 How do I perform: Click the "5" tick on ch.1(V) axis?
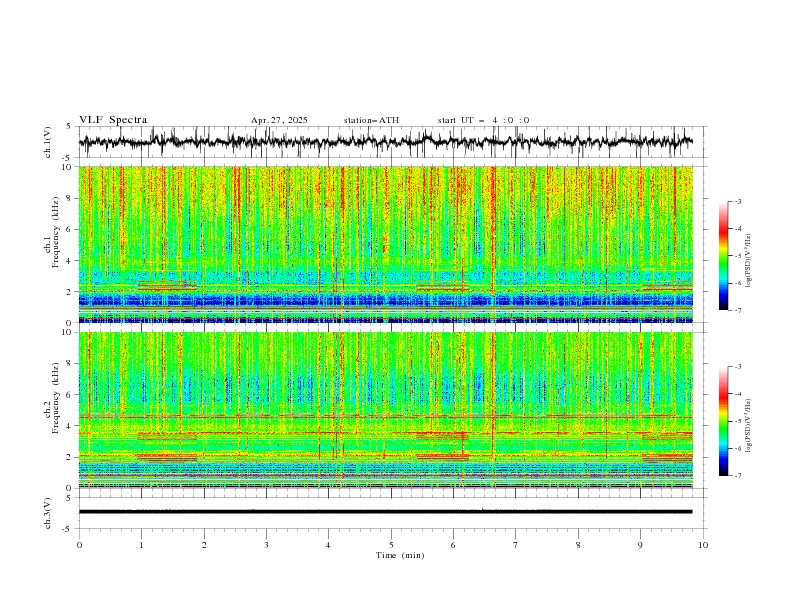point(70,127)
